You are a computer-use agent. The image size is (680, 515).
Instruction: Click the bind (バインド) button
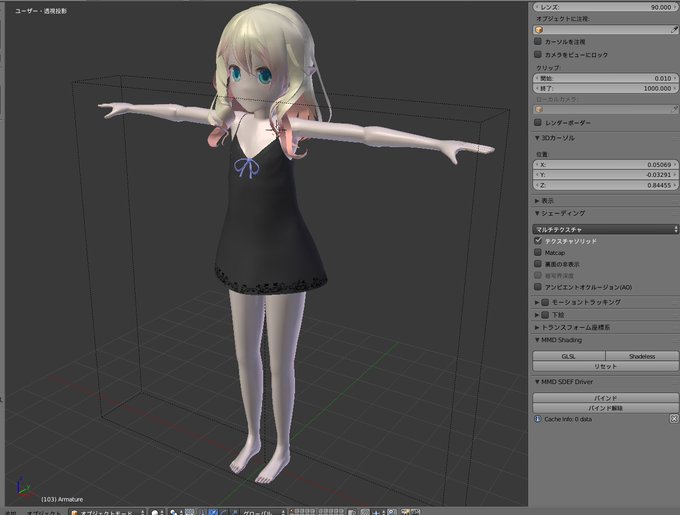(x=605, y=398)
